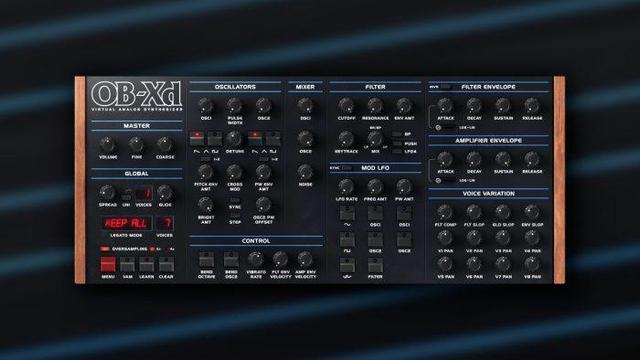Click the Amplifier Envelope DECAY knob
This screenshot has height=360, width=640.
coord(474,159)
